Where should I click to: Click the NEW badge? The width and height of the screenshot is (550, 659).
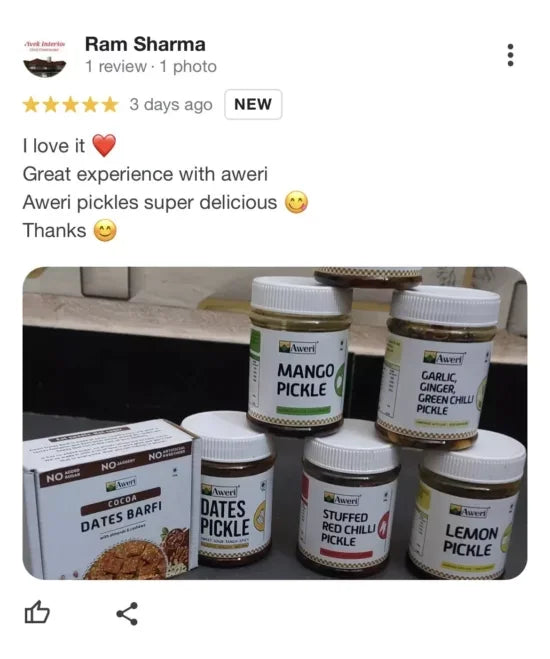(x=253, y=104)
